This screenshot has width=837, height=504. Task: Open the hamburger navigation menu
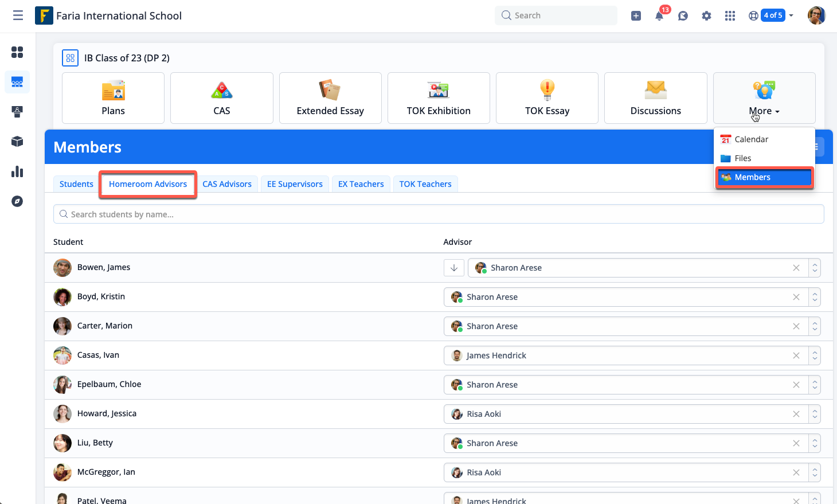pos(18,15)
